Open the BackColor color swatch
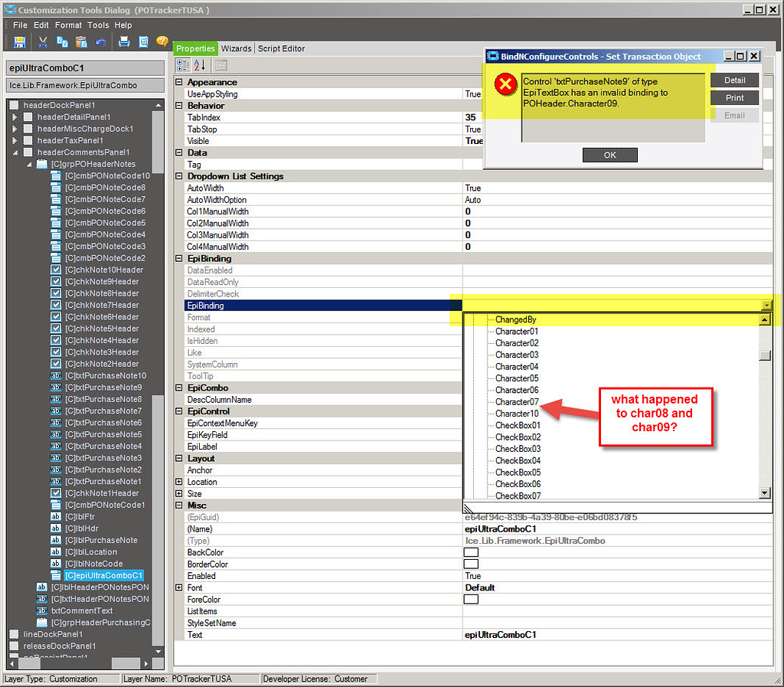The image size is (784, 687). pos(472,552)
